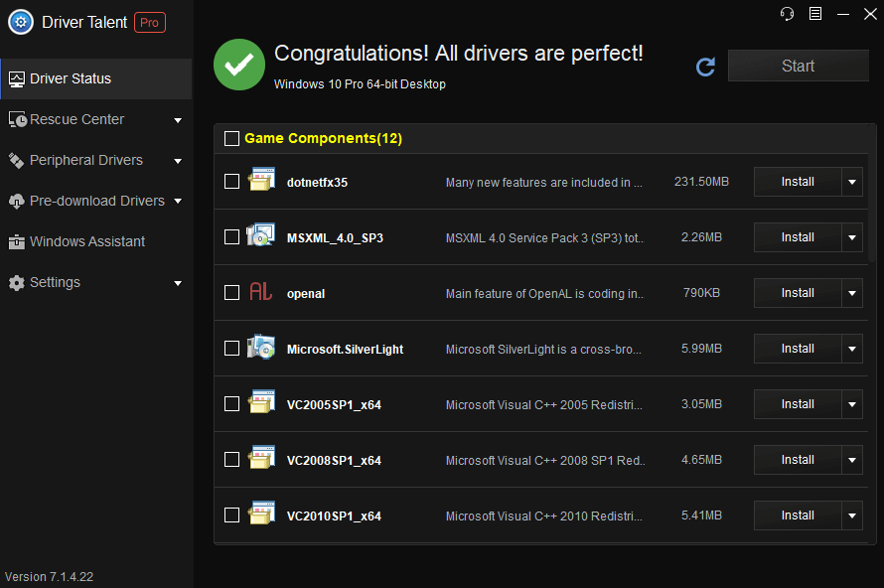Expand the Rescue Center section
The image size is (884, 588).
click(178, 119)
